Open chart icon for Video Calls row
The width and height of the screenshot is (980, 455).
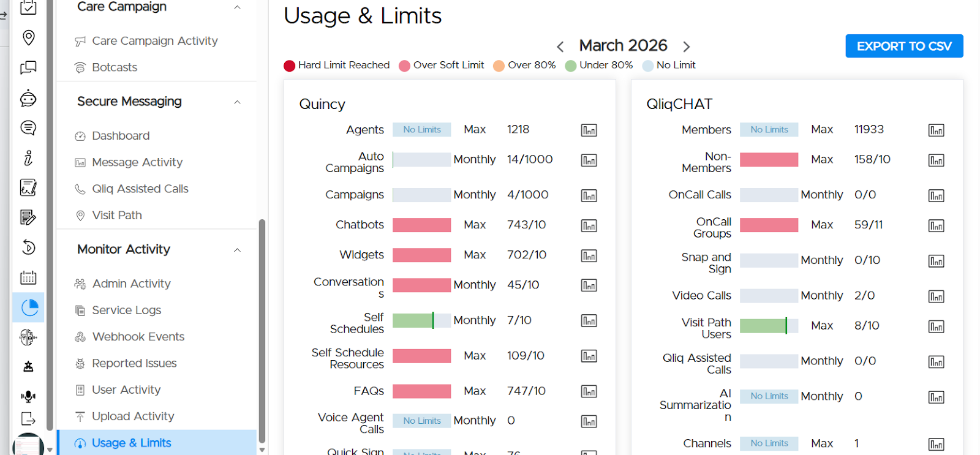[x=936, y=297]
